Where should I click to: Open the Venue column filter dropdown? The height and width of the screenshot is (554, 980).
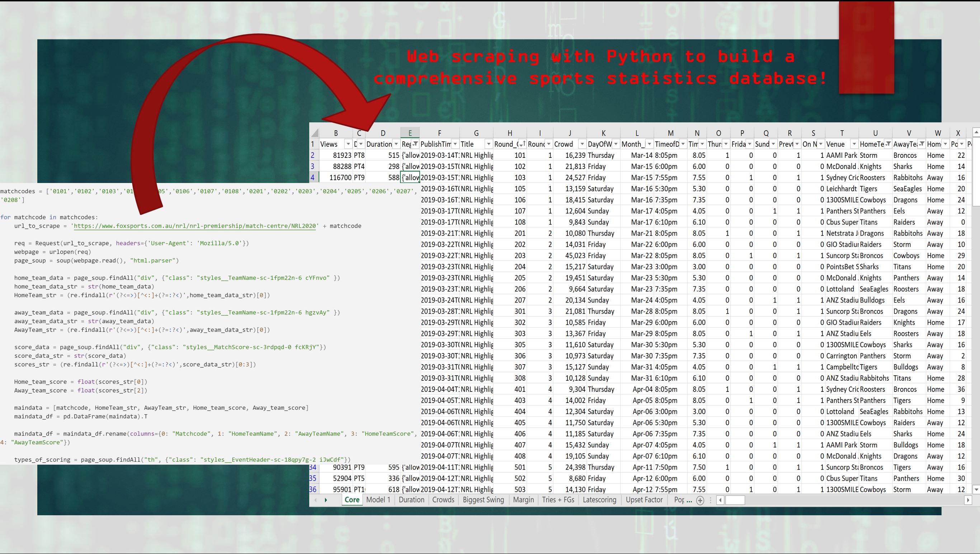(854, 144)
